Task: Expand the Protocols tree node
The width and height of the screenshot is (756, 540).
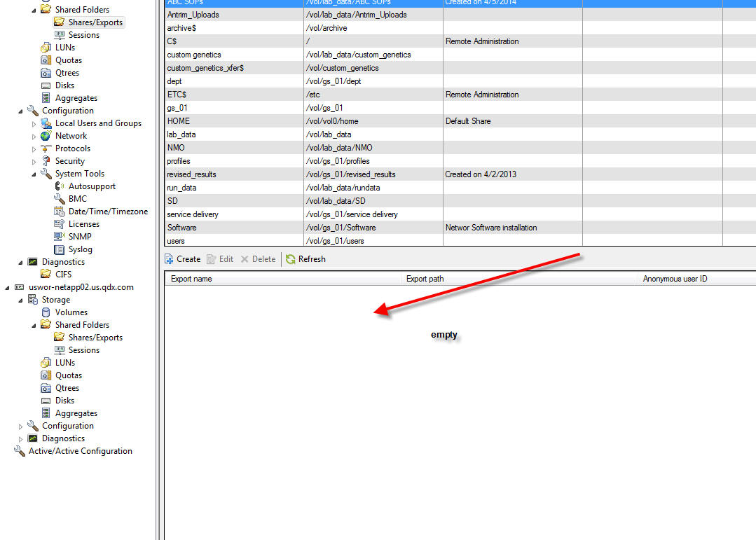Action: point(34,149)
